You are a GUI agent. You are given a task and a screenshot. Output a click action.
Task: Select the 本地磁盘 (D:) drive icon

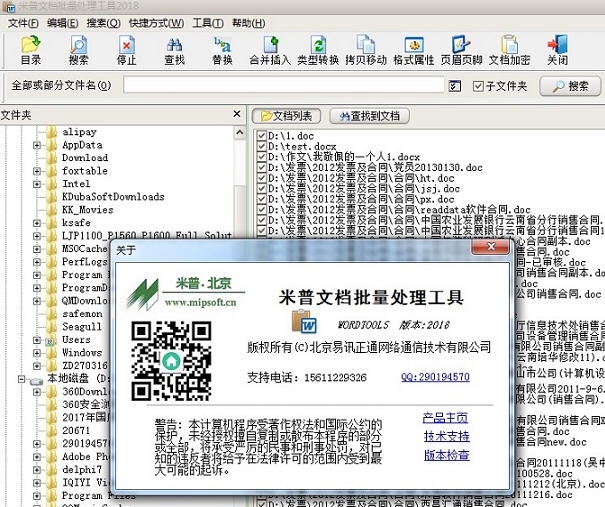click(x=37, y=380)
